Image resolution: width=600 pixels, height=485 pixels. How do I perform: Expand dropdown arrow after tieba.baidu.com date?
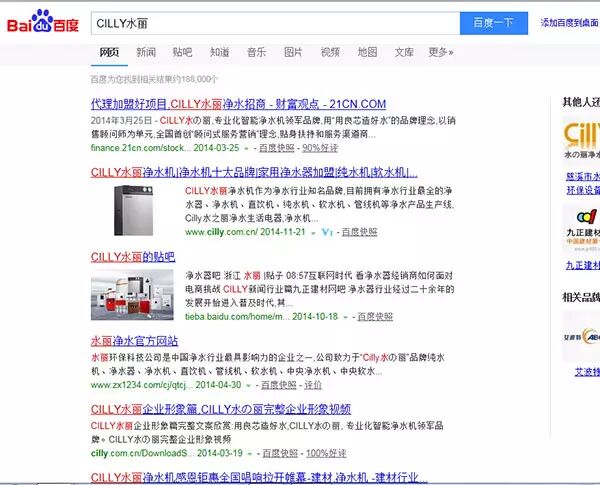tap(345, 317)
